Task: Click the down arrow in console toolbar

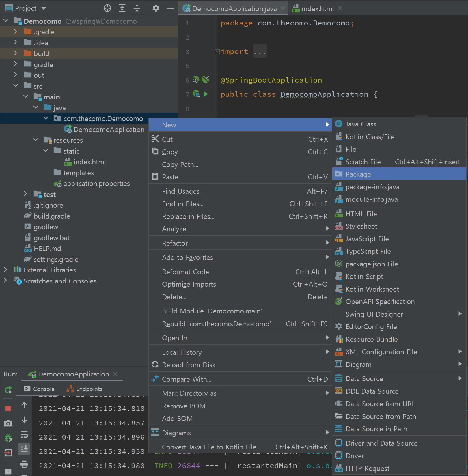Action: (x=24, y=420)
